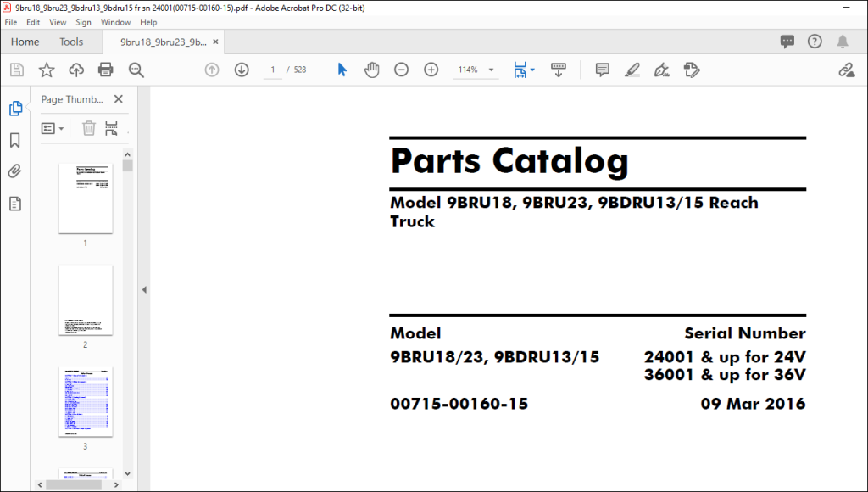Click the Save file icon
868x492 pixels.
point(17,70)
